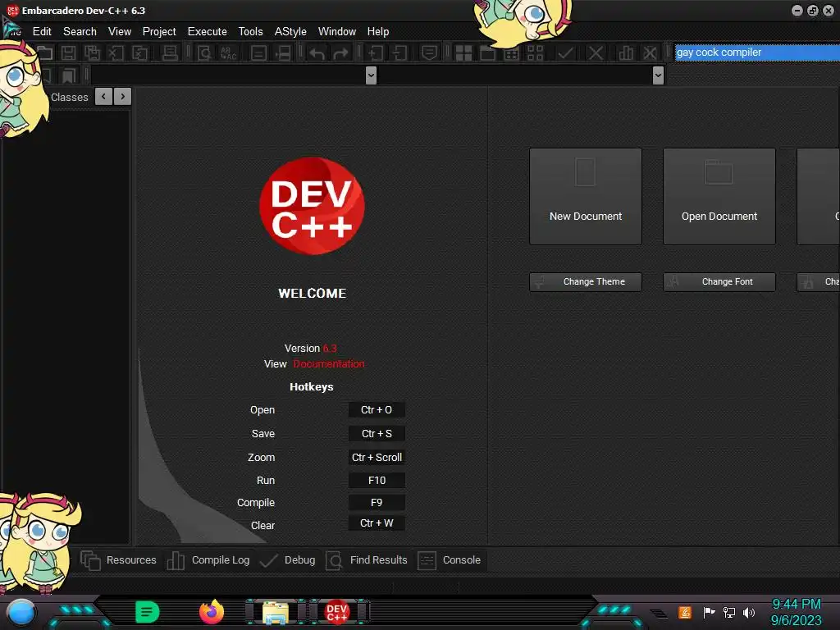Click the list-style icon left of the Undo group

[258, 52]
